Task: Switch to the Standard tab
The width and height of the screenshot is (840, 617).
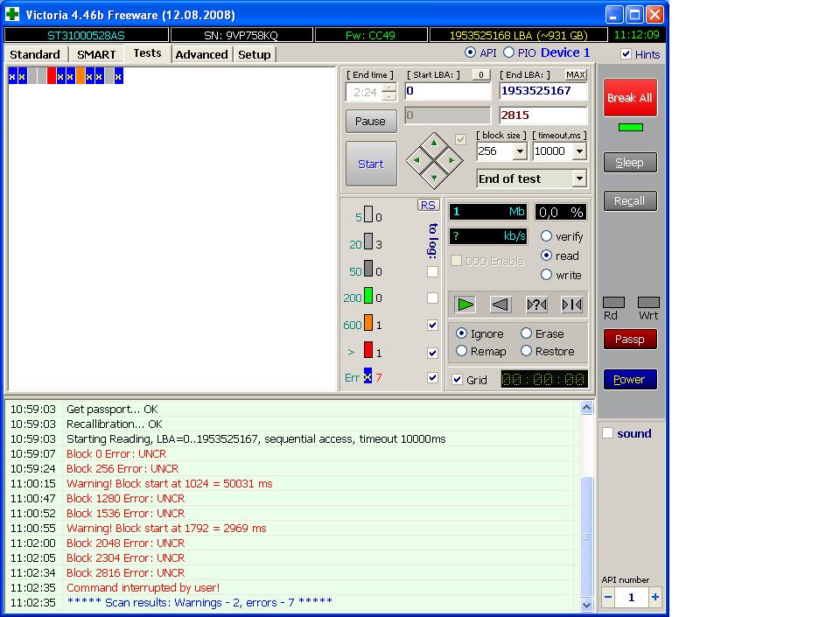Action: pos(35,54)
